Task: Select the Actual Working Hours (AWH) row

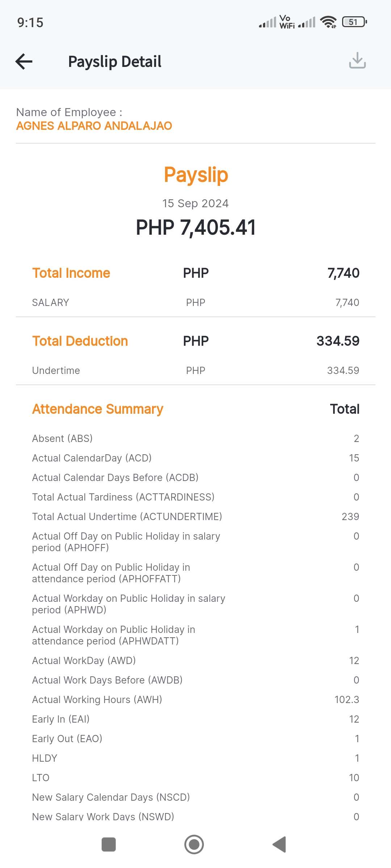Action: pos(195,699)
